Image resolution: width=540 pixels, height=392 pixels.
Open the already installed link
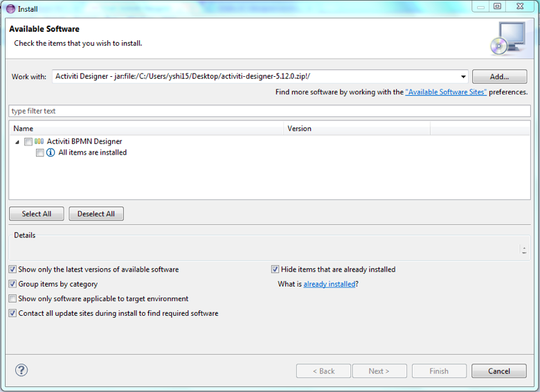pyautogui.click(x=330, y=284)
